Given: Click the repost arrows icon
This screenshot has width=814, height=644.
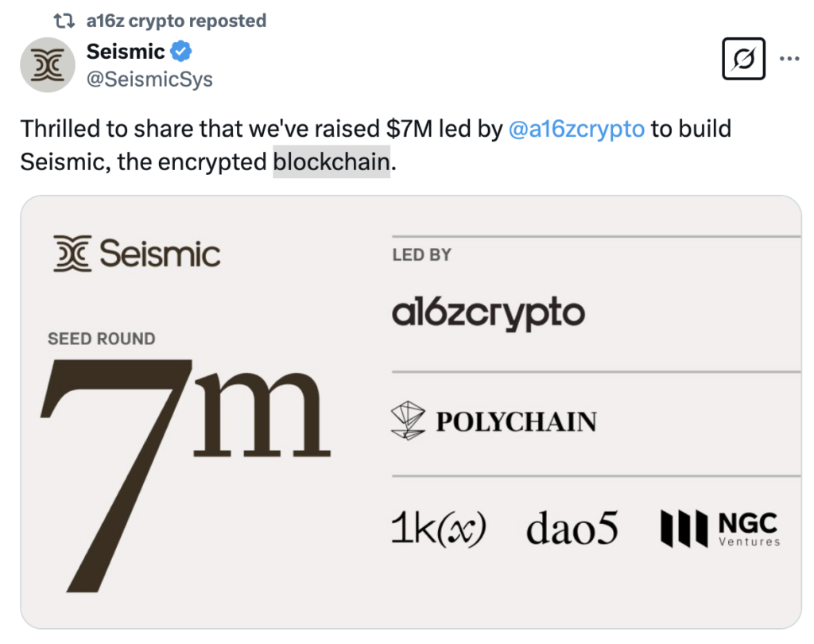Looking at the screenshot, I should click(x=64, y=21).
